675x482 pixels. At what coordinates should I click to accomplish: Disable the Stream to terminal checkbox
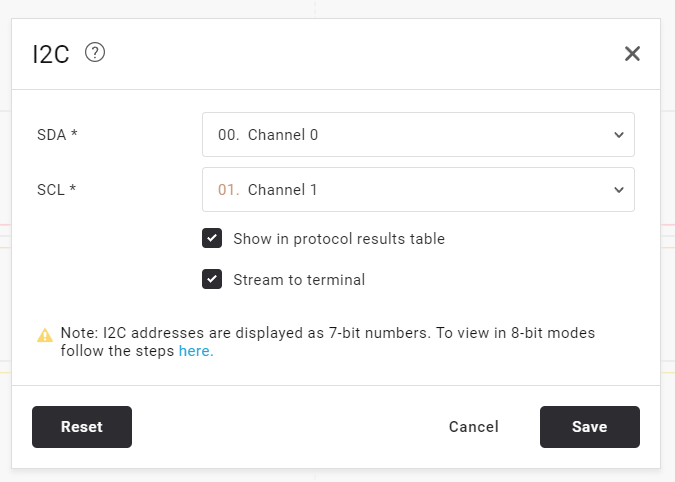(x=212, y=280)
